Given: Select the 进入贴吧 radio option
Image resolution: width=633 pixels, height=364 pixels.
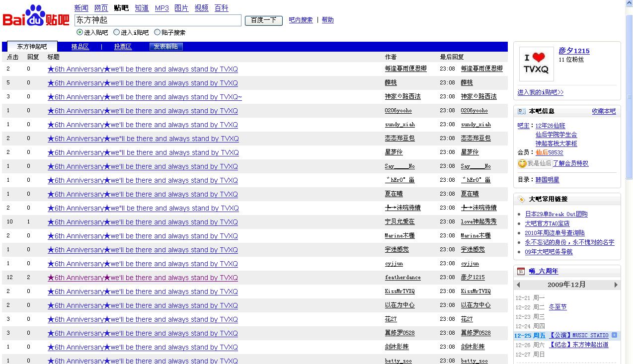Looking at the screenshot, I should 79,32.
